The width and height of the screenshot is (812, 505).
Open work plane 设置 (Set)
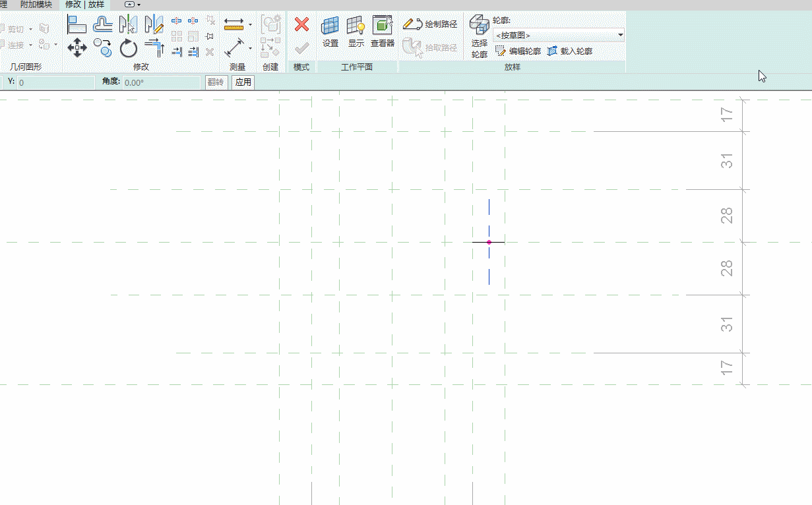(x=330, y=32)
